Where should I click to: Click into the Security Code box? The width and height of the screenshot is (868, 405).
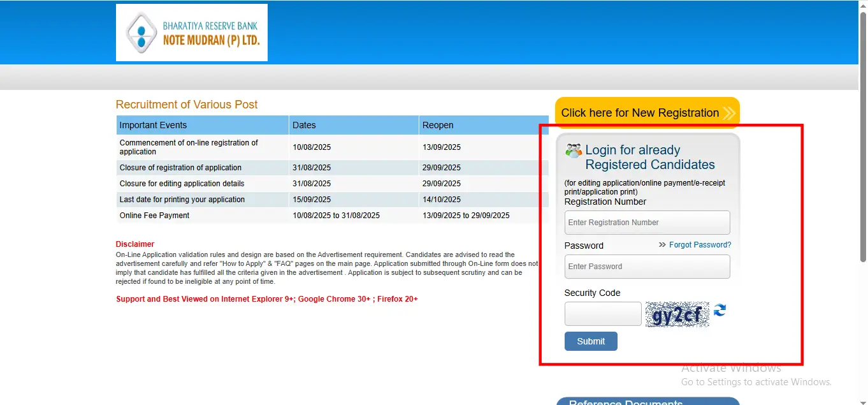[x=602, y=314]
